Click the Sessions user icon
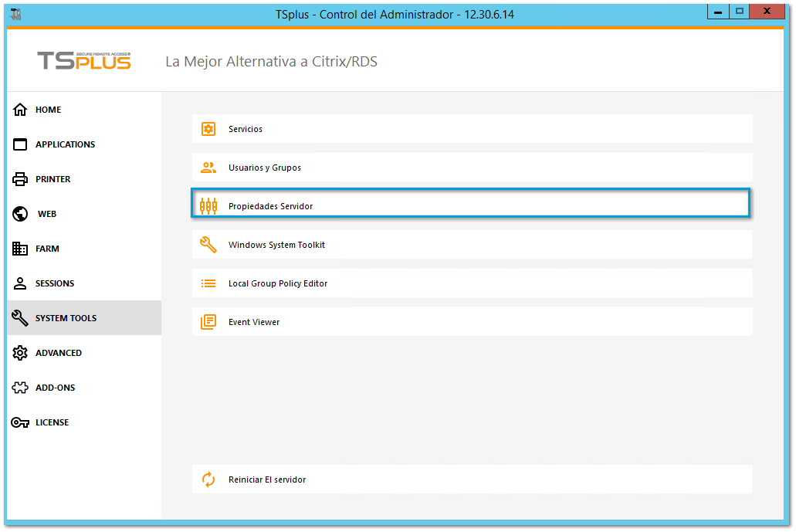Viewport: 796px width, 532px height. coord(20,283)
